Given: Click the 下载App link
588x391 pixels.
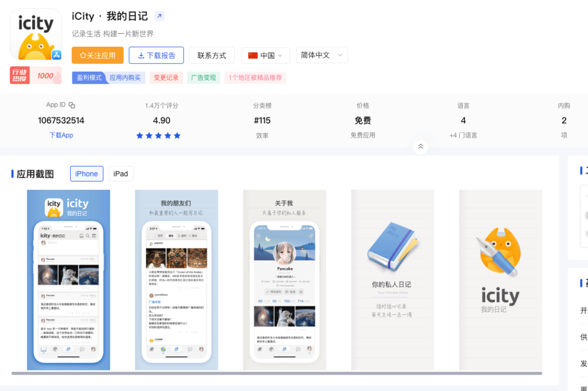Looking at the screenshot, I should (x=61, y=135).
